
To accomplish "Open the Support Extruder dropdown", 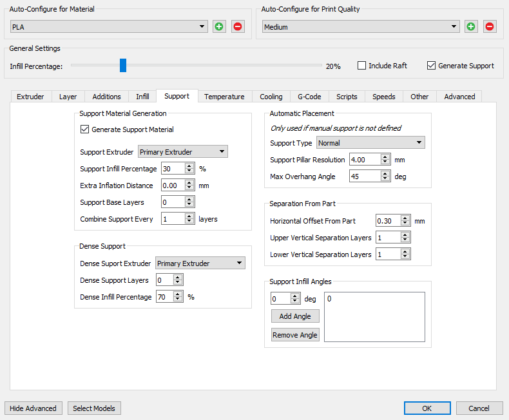I will 183,151.
